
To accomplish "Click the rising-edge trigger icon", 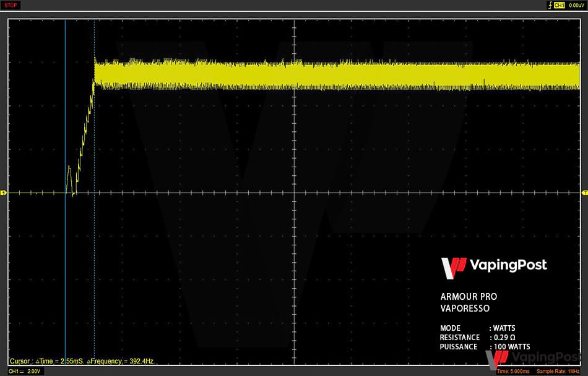I will (x=549, y=5).
